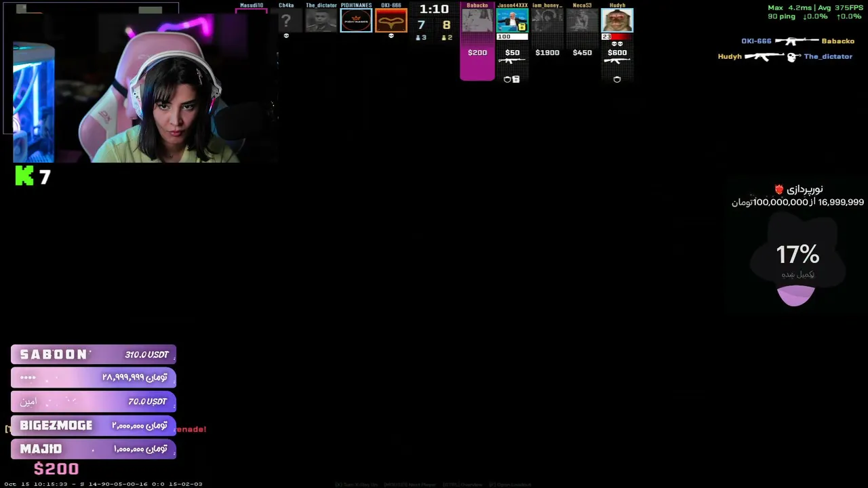Click the AK-47 killfeed weapon icon
This screenshot has width=868, height=488.
tap(765, 57)
